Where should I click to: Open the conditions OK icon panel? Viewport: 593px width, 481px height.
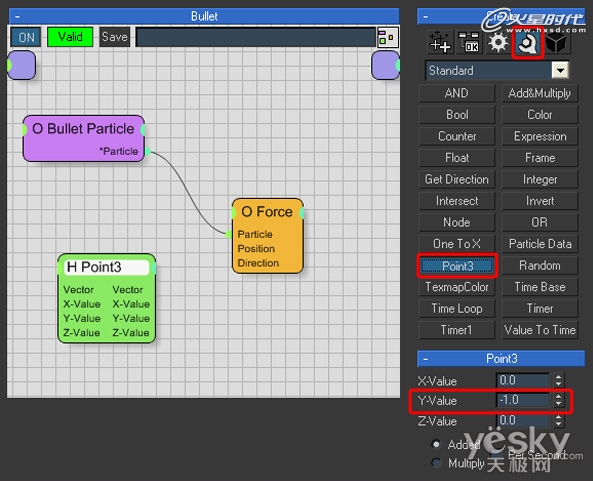pyautogui.click(x=469, y=42)
